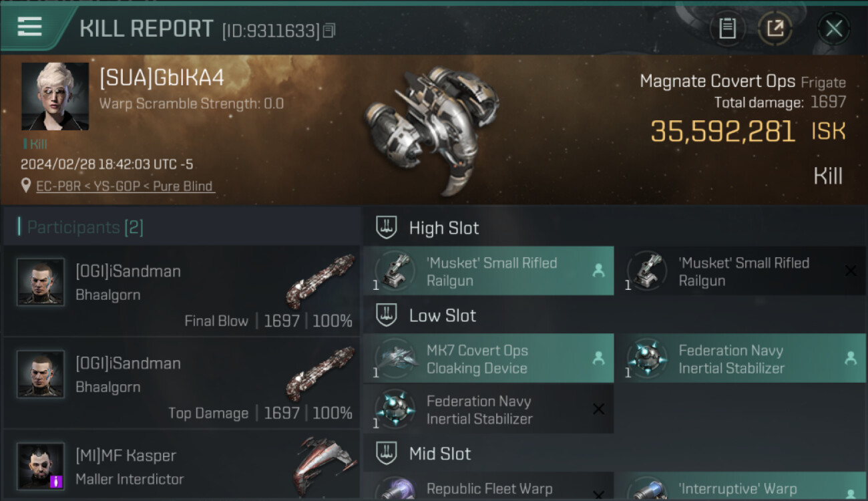Share the kill report externally
Viewport: 868px width, 501px height.
pos(775,29)
